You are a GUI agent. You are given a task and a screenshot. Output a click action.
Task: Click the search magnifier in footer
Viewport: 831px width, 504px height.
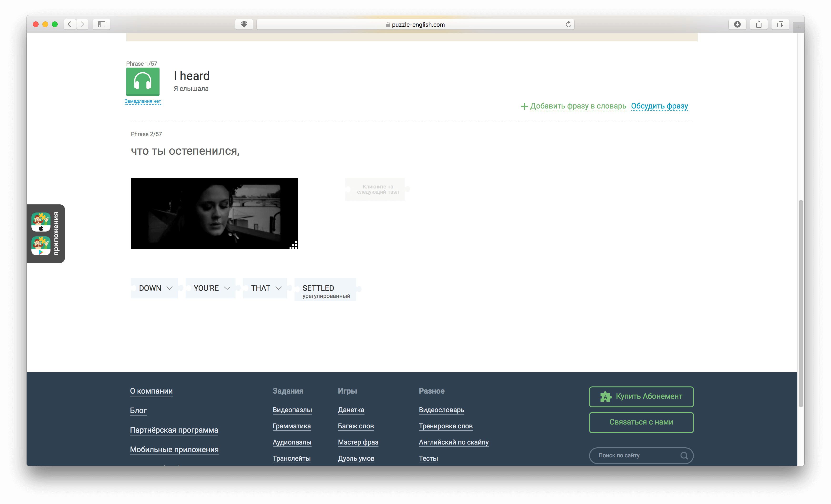pos(684,455)
